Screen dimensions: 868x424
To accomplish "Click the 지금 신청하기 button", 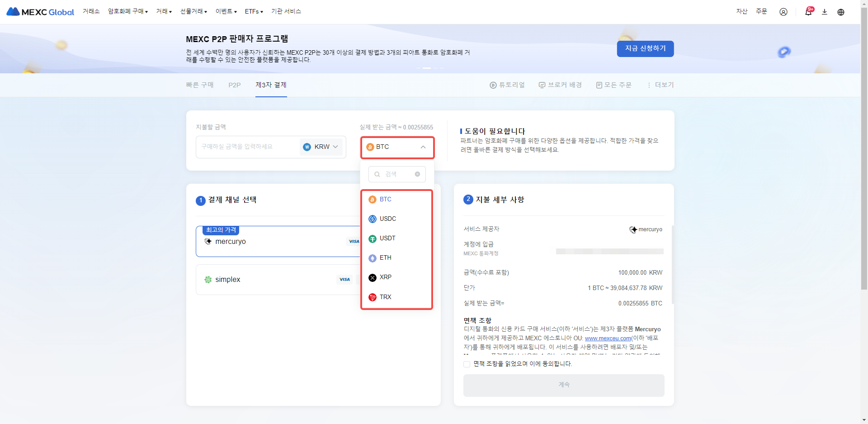I will coord(645,48).
